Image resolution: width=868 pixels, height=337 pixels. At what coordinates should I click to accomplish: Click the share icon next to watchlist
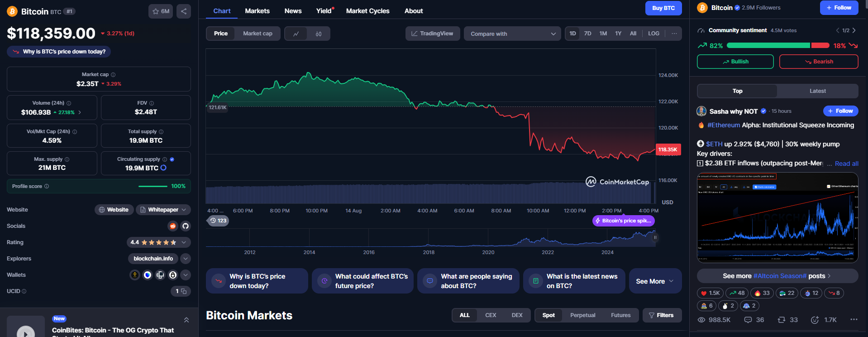pyautogui.click(x=184, y=11)
